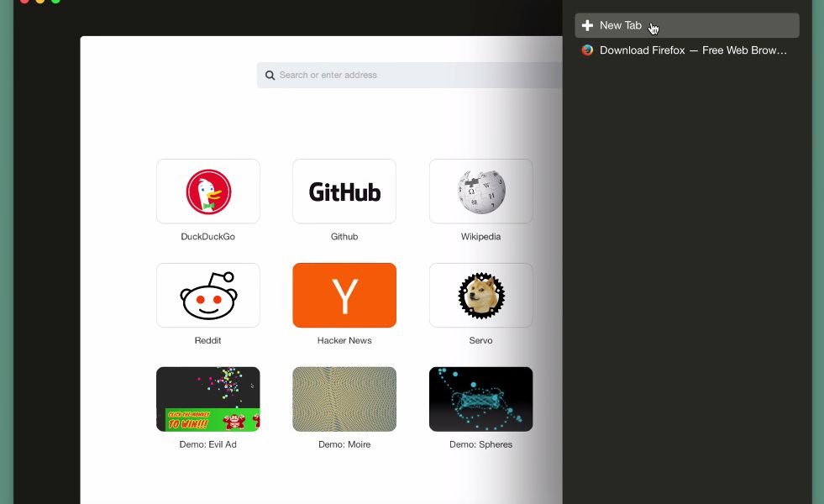Open the Spheres demo thumbnail

click(x=480, y=399)
